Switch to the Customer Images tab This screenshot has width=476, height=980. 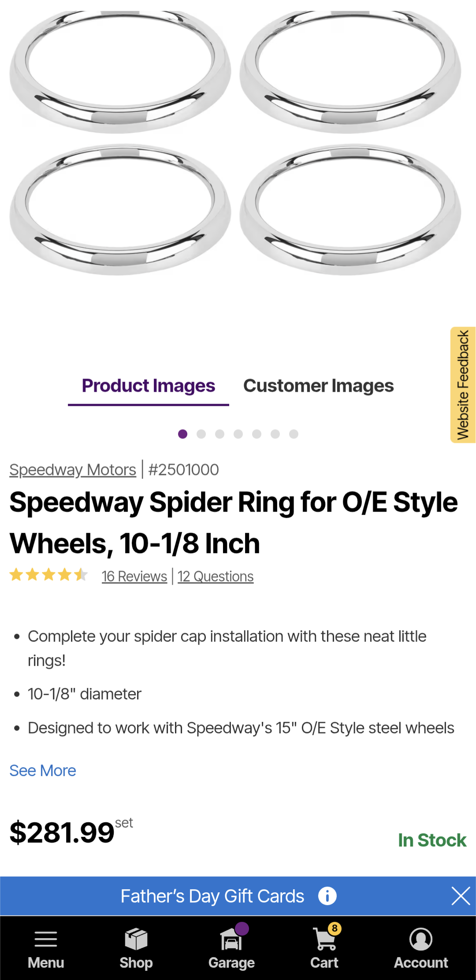coord(318,386)
